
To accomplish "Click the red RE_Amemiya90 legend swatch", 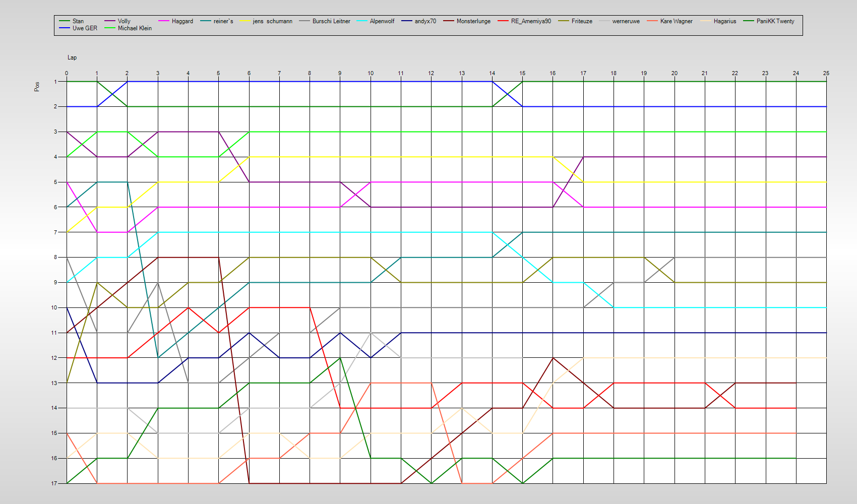I will (x=504, y=21).
